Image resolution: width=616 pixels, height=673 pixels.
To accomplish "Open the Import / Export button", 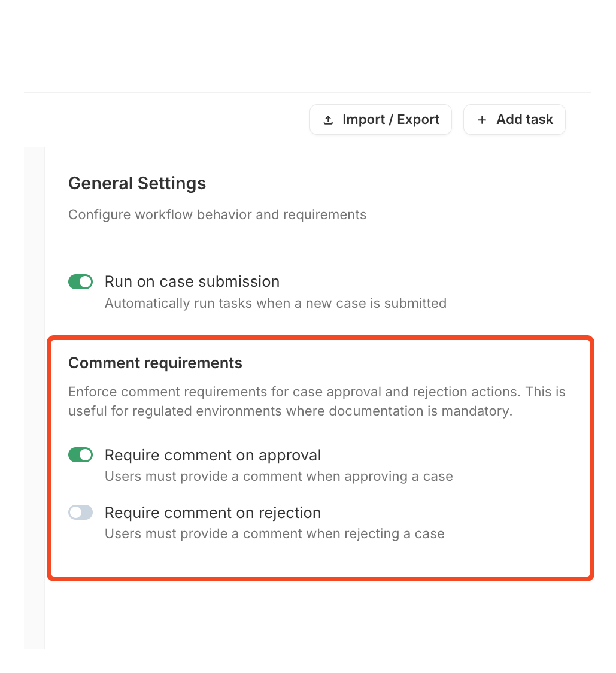I will point(380,120).
